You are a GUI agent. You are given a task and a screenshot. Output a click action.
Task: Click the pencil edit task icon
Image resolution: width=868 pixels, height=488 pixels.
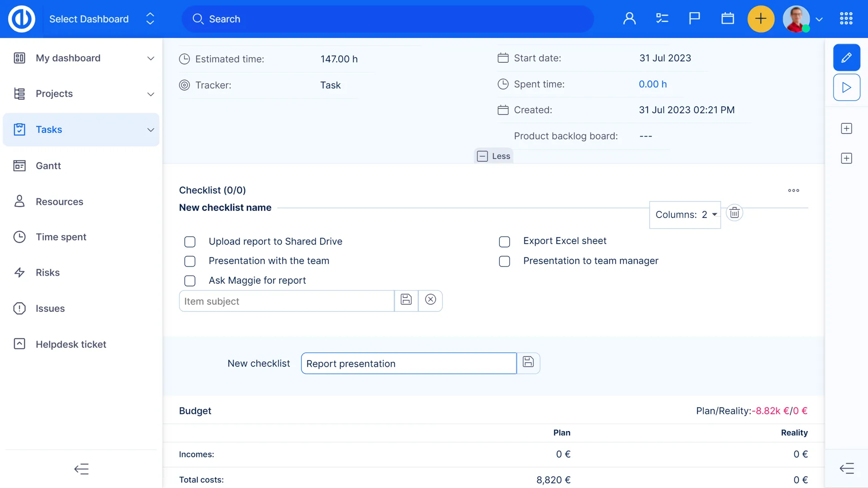(x=846, y=57)
